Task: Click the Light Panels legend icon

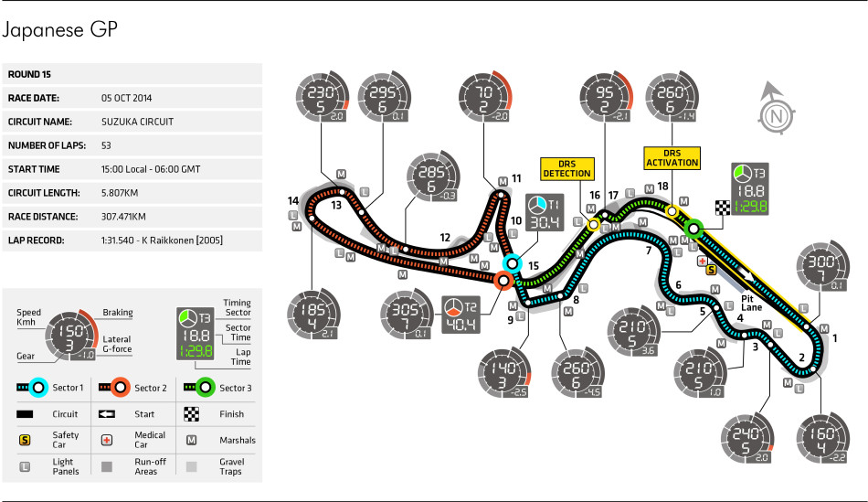Action: point(25,466)
